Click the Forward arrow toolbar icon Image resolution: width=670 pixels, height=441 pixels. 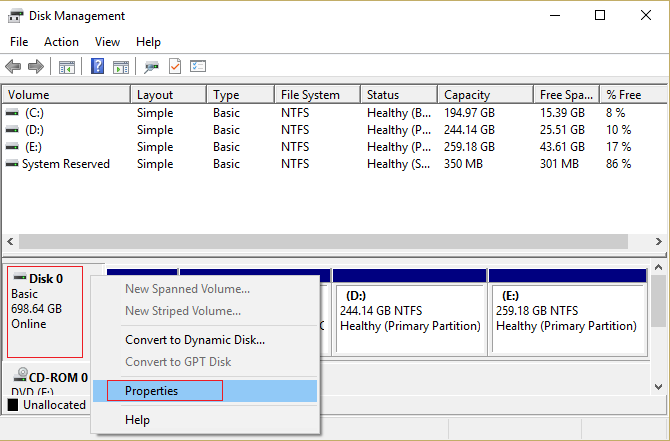(x=36, y=67)
